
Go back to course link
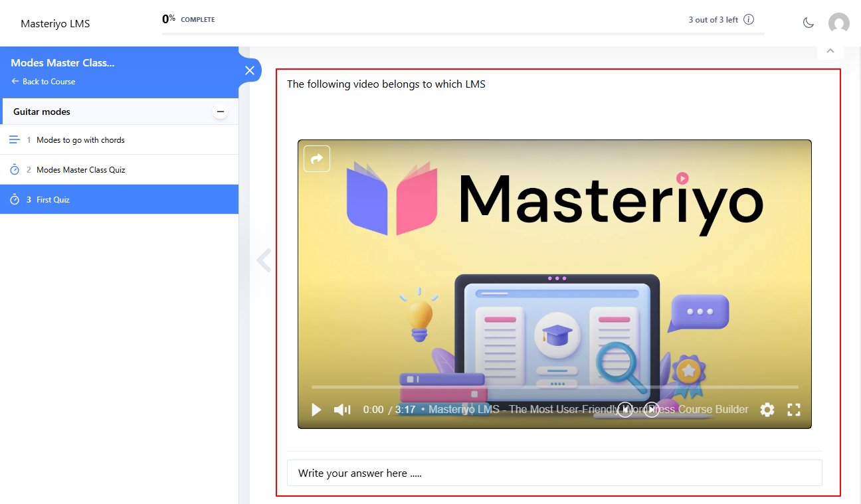point(43,82)
